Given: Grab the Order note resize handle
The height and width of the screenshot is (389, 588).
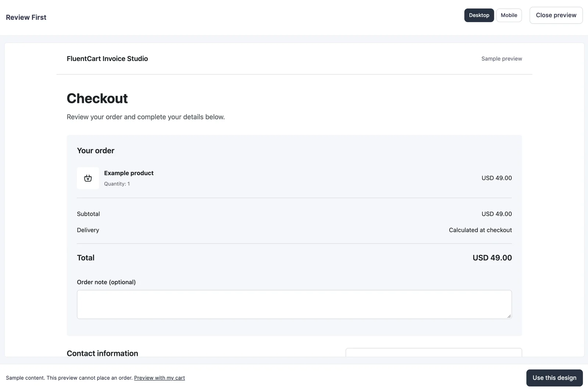Looking at the screenshot, I should 509,316.
